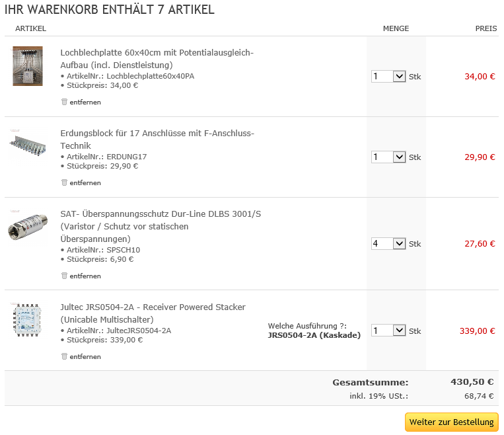The height and width of the screenshot is (435, 504).
Task: Change Überspannungsschutz quantity dropdown showing 4
Action: click(x=388, y=243)
